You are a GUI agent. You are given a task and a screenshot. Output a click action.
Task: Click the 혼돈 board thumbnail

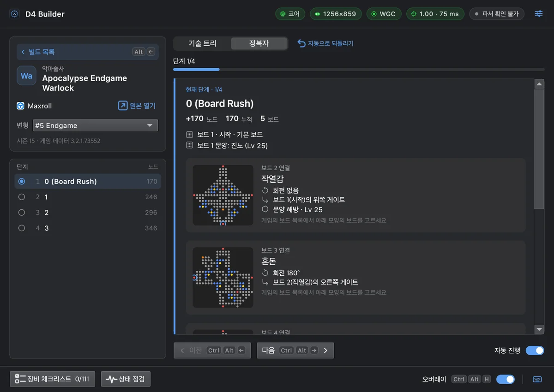pyautogui.click(x=223, y=278)
